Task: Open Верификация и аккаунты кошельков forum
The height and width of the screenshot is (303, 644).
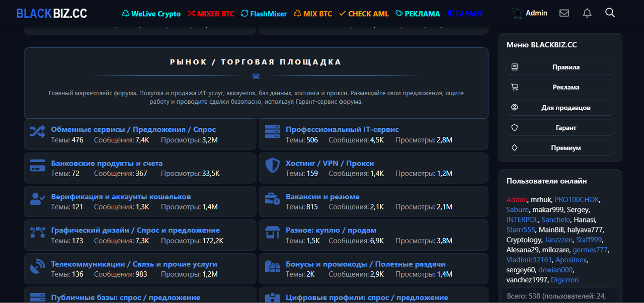Action: (x=121, y=197)
